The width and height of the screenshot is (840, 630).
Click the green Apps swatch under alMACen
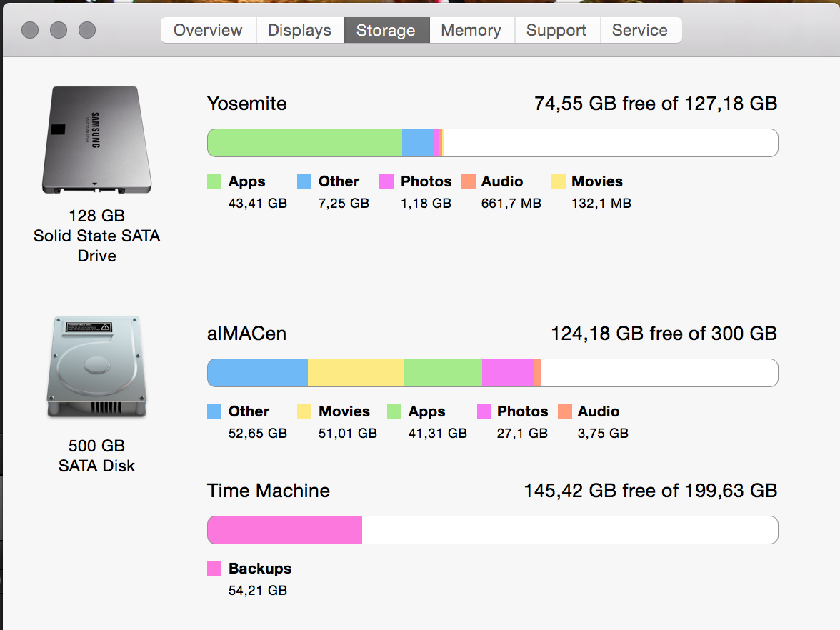394,411
